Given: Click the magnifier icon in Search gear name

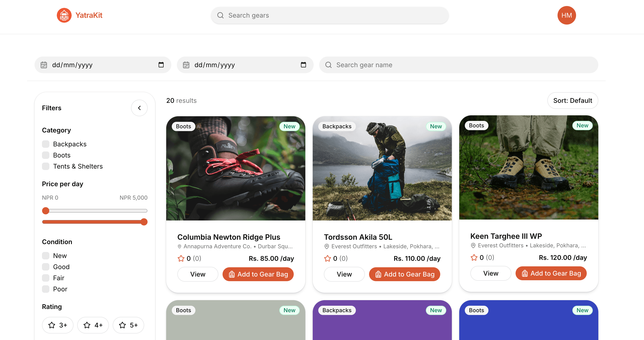Looking at the screenshot, I should [328, 65].
